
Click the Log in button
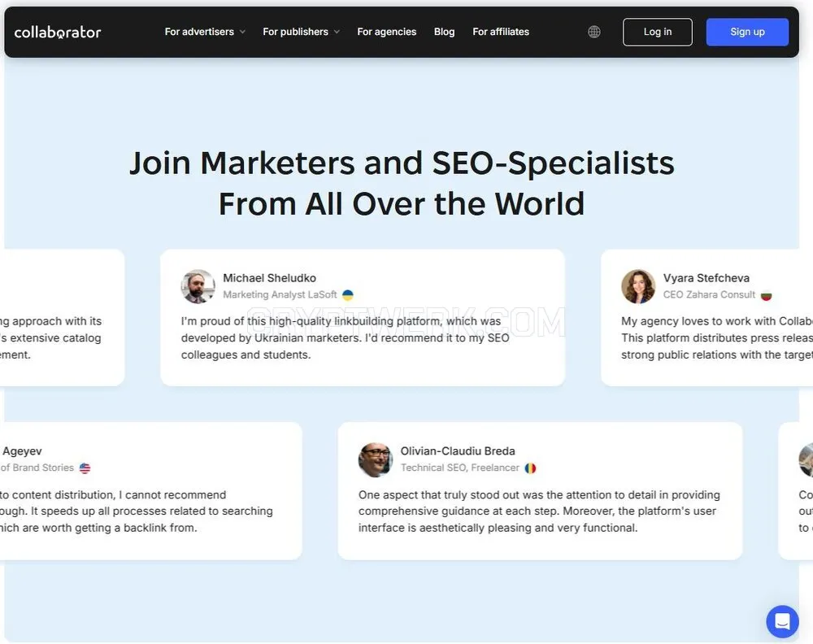pyautogui.click(x=658, y=33)
